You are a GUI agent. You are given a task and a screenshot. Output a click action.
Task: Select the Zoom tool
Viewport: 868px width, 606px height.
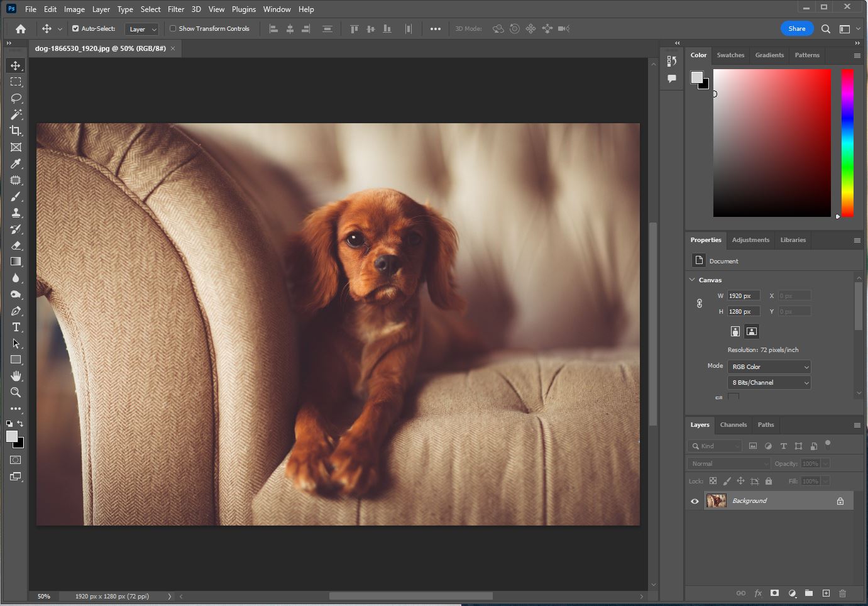[16, 392]
